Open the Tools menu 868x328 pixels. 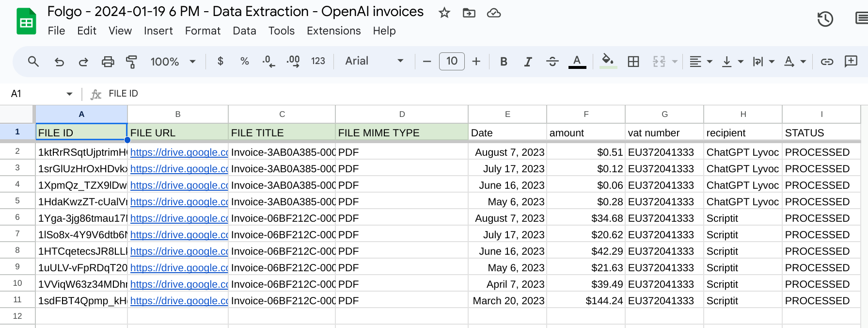point(282,31)
